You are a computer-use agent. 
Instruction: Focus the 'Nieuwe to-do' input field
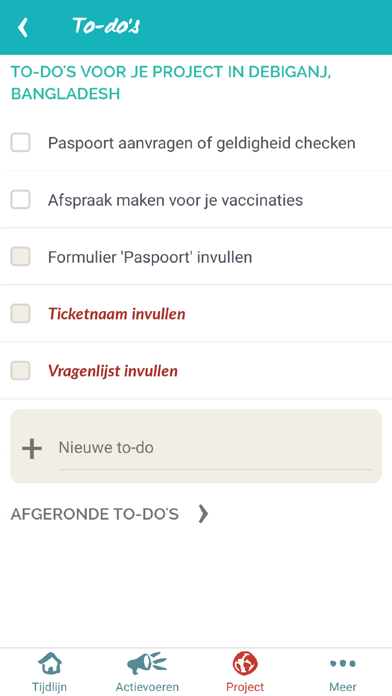pos(215,448)
